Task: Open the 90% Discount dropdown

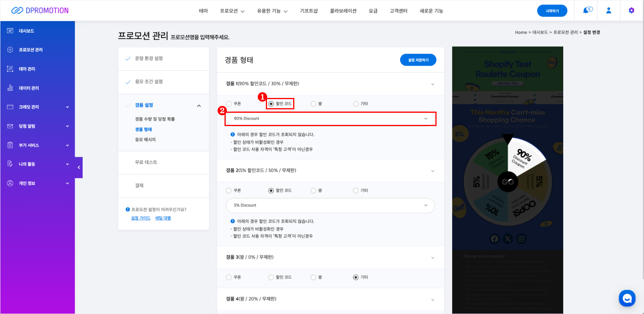Action: pyautogui.click(x=330, y=119)
